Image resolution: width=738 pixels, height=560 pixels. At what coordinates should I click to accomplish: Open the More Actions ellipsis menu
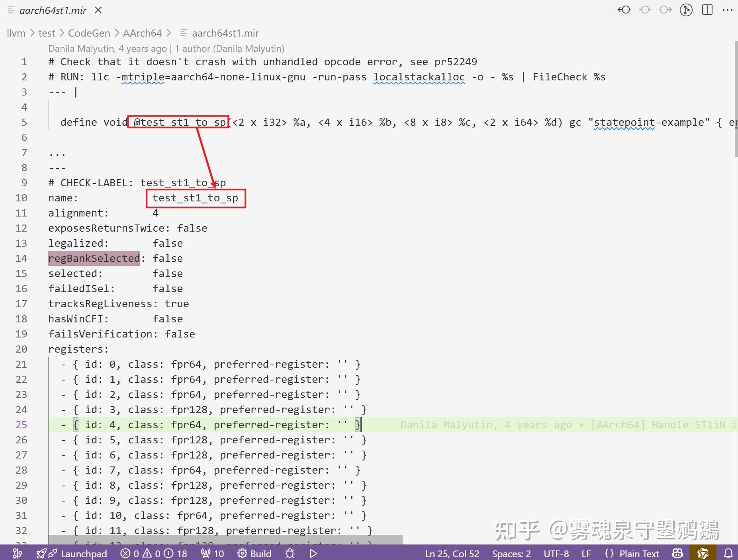(728, 10)
